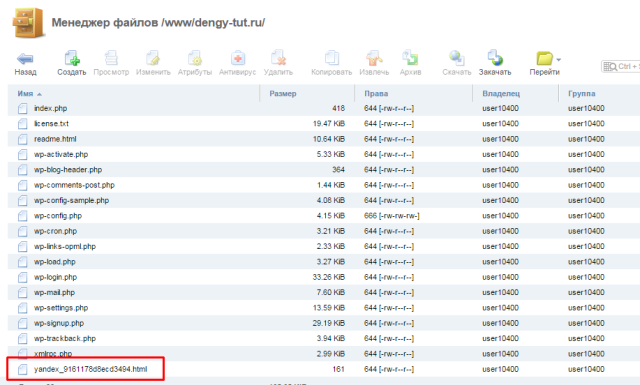This screenshot has height=385, width=640.
Task: Click the file icon beside license.txt
Action: (x=22, y=124)
